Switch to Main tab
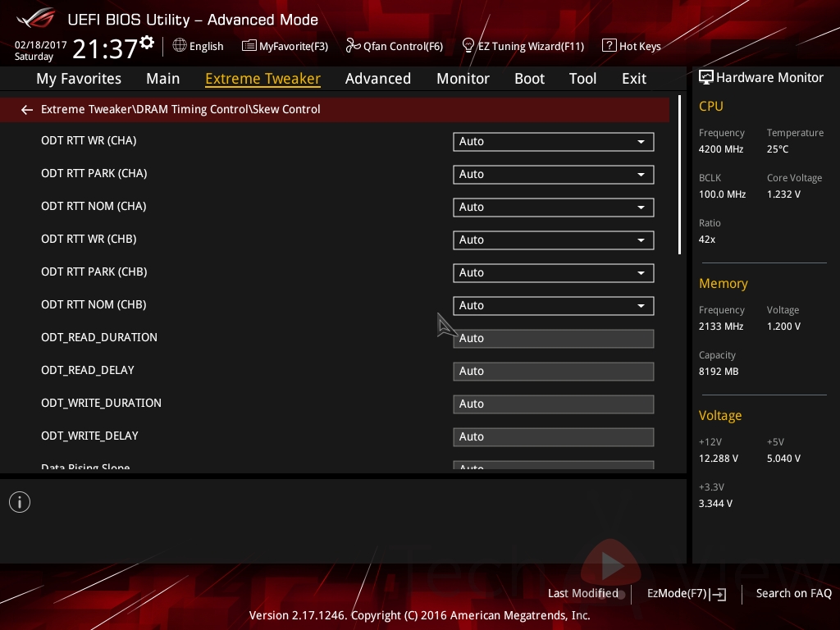840x630 pixels. 163,79
